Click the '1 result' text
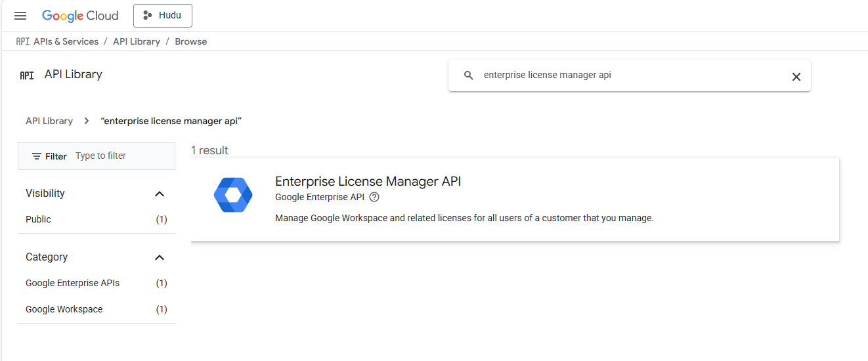868x361 pixels. (209, 150)
